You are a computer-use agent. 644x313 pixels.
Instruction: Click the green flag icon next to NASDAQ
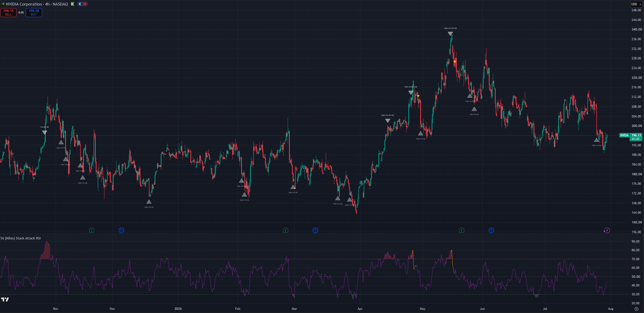[x=73, y=4]
